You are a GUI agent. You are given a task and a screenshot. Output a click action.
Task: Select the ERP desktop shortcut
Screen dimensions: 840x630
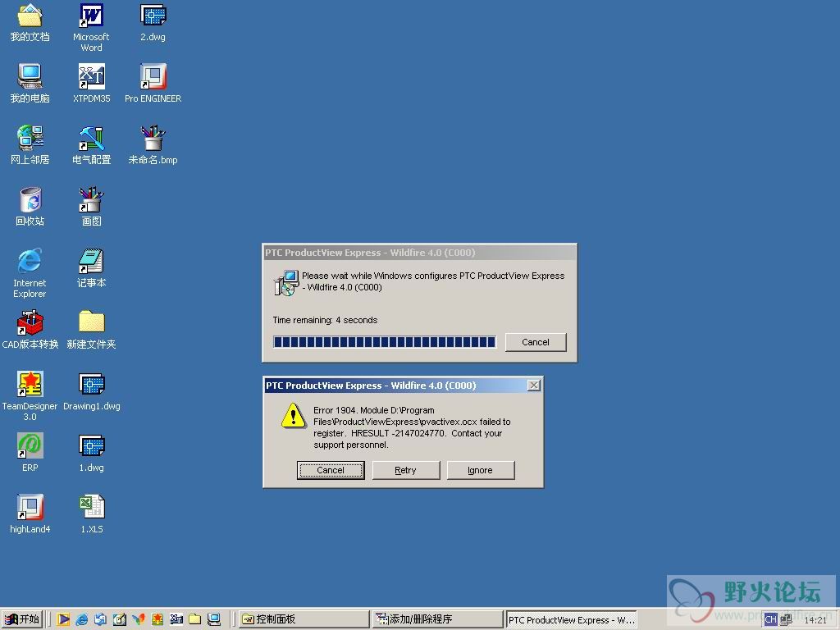pos(30,453)
